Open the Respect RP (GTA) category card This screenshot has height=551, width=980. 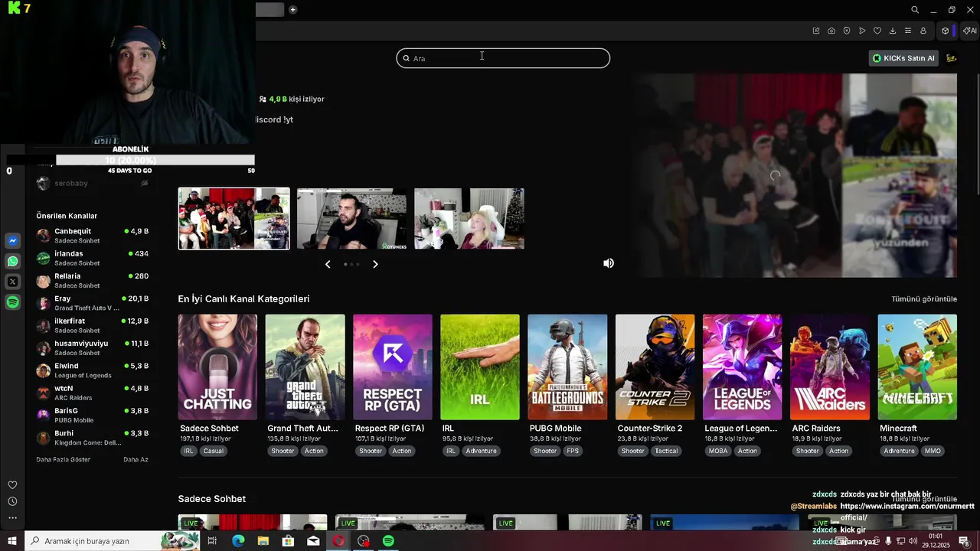(393, 367)
